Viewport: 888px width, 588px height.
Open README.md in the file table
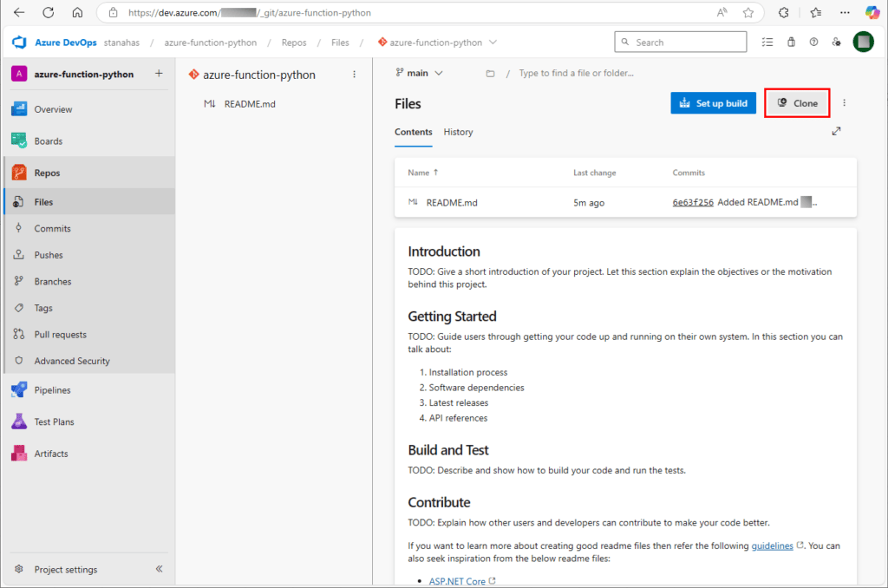(452, 203)
